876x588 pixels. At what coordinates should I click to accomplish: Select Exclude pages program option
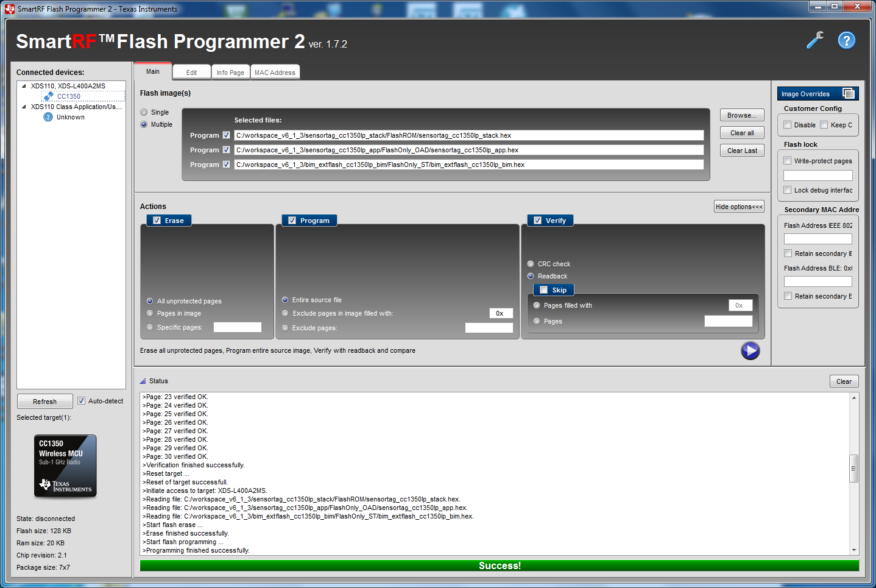[285, 328]
